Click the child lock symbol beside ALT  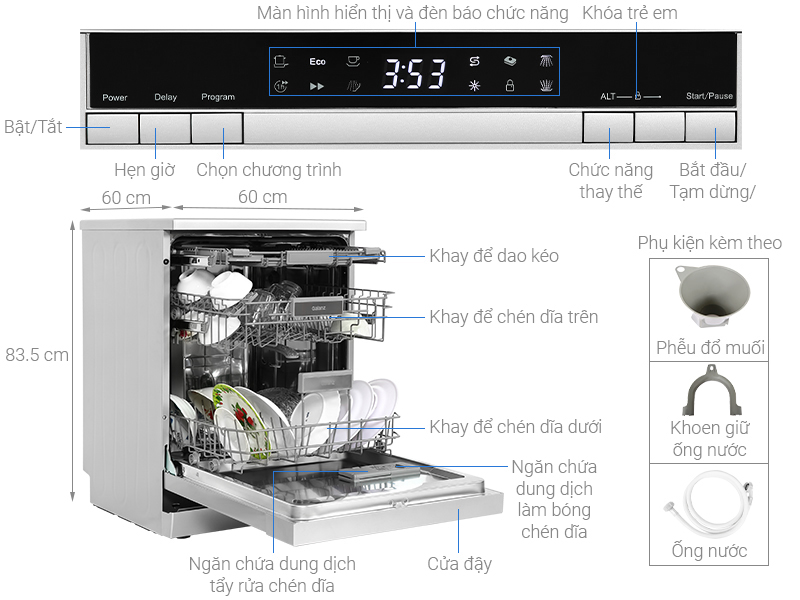pos(637,97)
